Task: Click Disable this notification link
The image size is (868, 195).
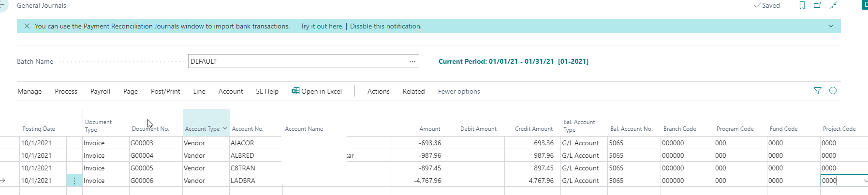Action: tap(386, 26)
